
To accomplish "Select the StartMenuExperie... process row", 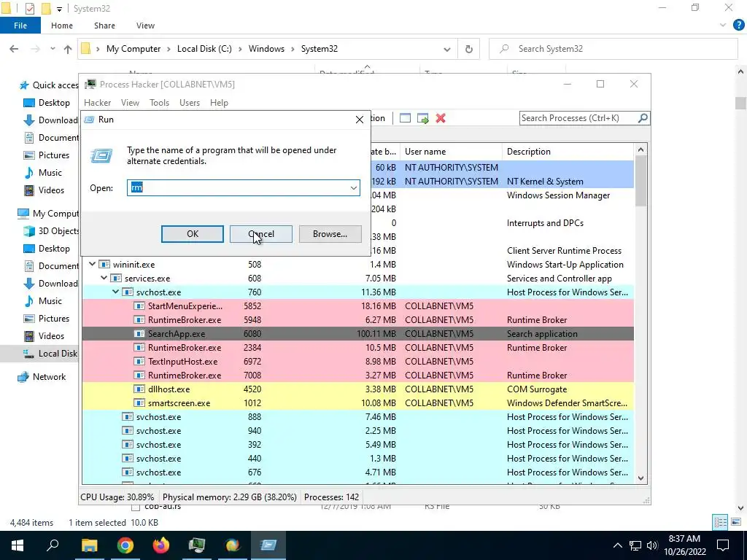I will [357, 306].
